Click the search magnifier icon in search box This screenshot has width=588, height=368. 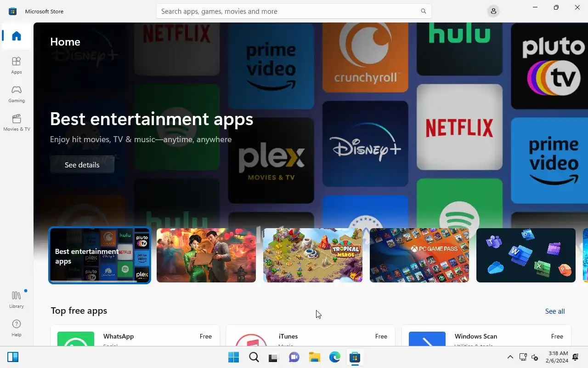pyautogui.click(x=423, y=11)
